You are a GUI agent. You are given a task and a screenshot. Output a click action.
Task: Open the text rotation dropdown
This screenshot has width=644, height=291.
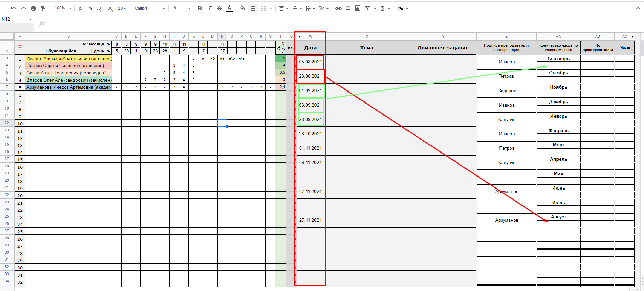tap(324, 8)
